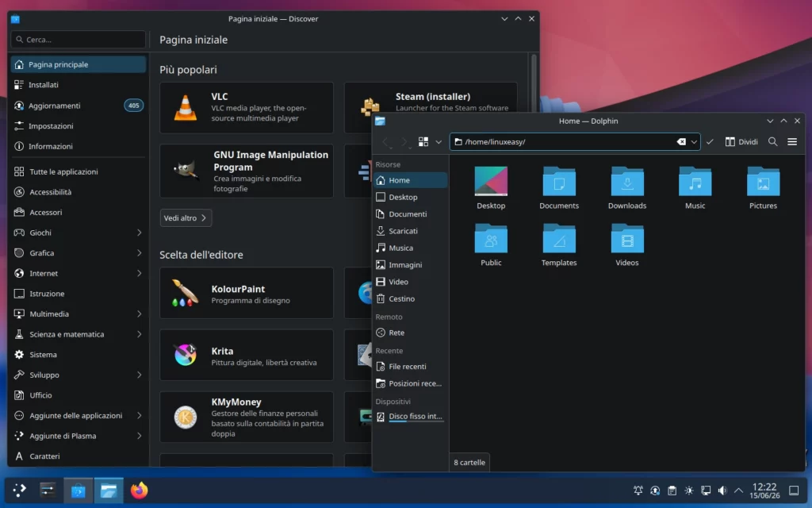
Task: Open the network tray icon
Action: pyautogui.click(x=706, y=491)
